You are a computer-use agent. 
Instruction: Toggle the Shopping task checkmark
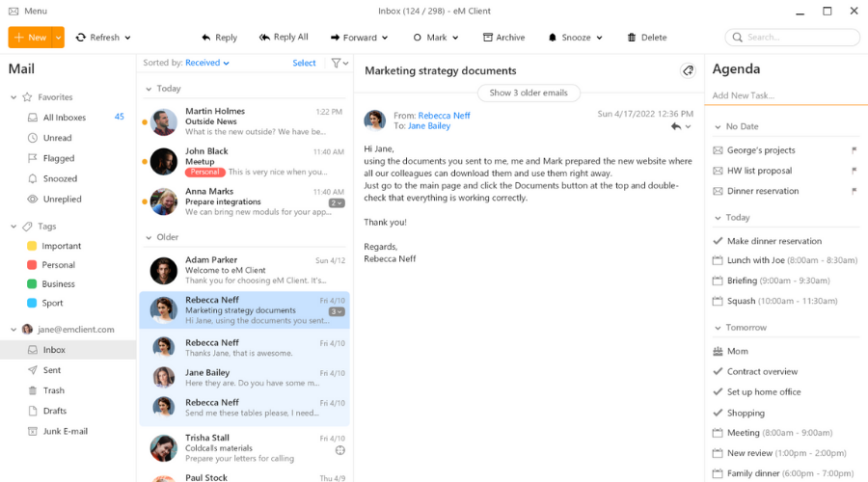(x=718, y=413)
